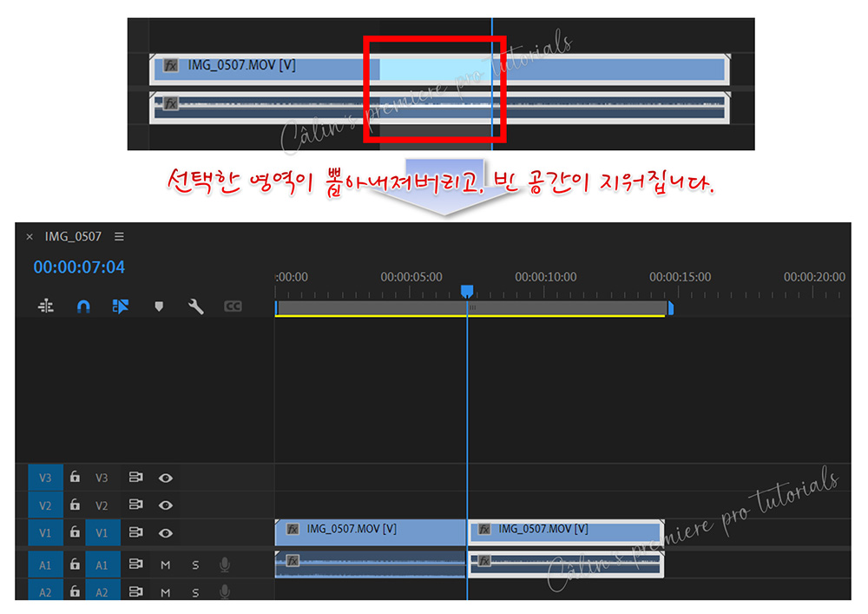Solo the A1 track
Image resolution: width=868 pixels, height=614 pixels.
tap(195, 564)
